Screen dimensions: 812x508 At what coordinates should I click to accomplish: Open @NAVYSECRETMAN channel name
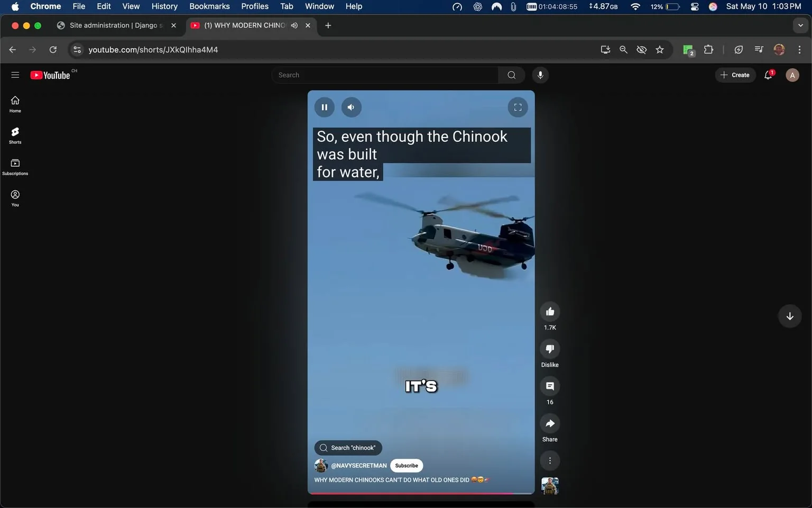[x=359, y=466]
